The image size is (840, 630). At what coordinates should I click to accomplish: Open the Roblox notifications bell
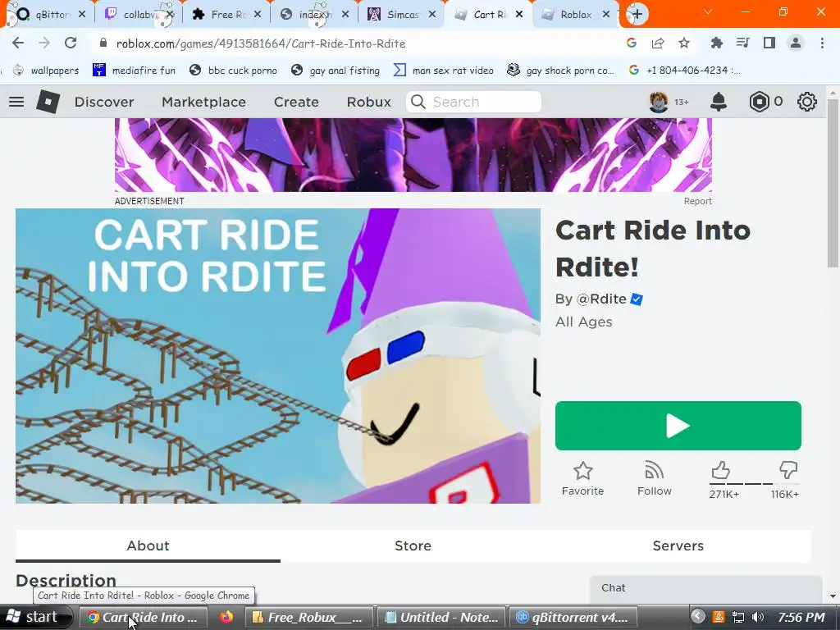coord(719,102)
